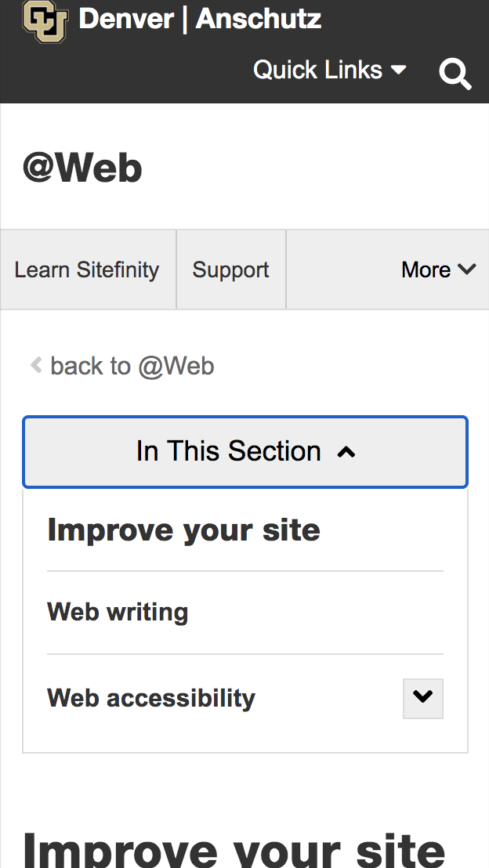489x868 pixels.
Task: Select Improve your site in section menu
Action: [183, 530]
